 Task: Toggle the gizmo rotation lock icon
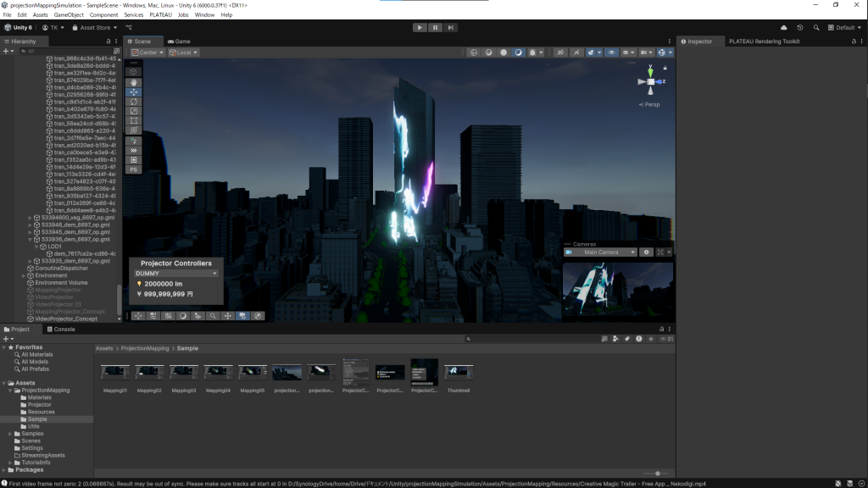(665, 68)
